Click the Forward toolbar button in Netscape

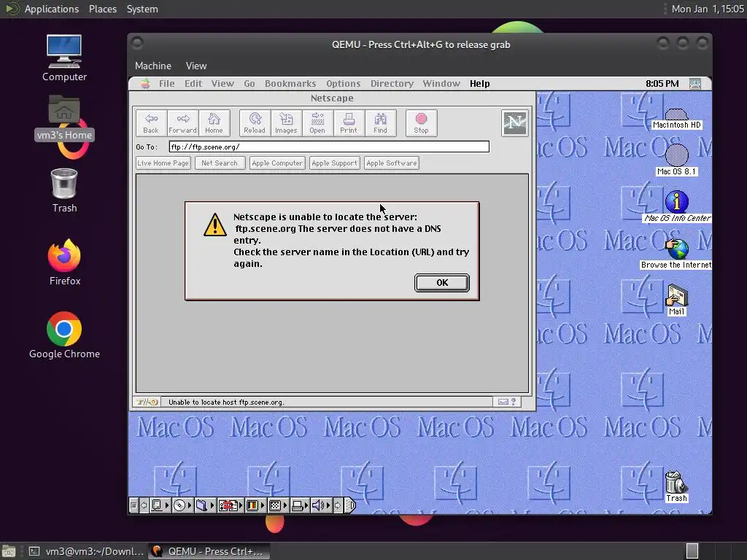[182, 123]
